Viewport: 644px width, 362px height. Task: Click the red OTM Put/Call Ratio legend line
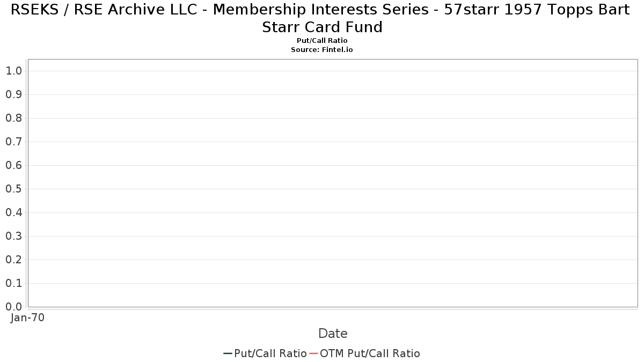pos(313,353)
